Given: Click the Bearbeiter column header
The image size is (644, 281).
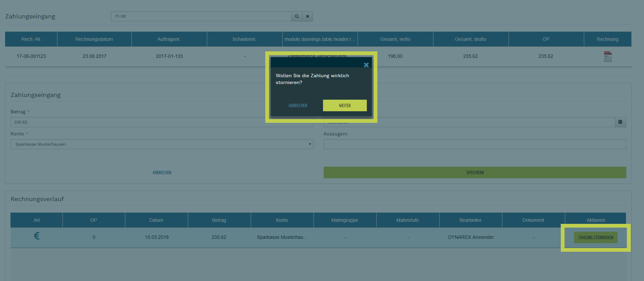Looking at the screenshot, I should [x=470, y=220].
